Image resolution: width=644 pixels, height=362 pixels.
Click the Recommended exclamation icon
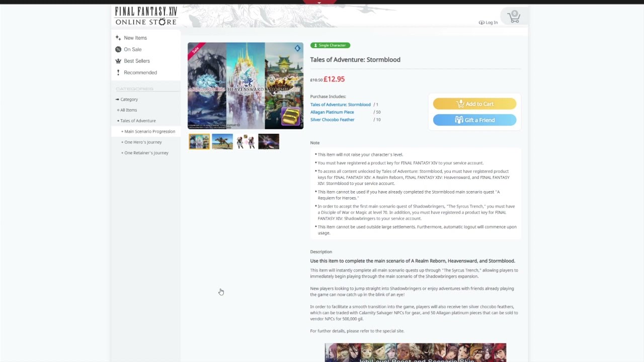click(118, 72)
